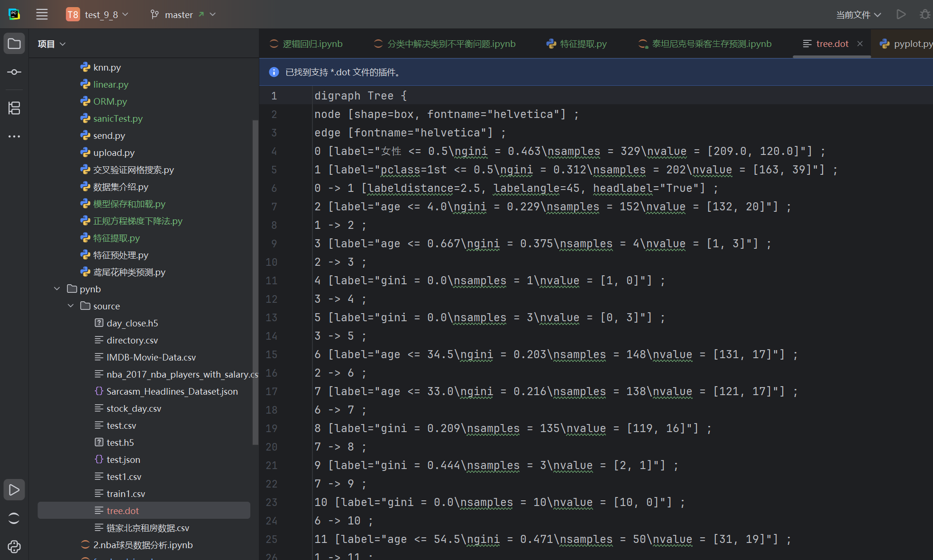
Task: Open 鸢尾花种类预测.py file
Action: pos(129,272)
